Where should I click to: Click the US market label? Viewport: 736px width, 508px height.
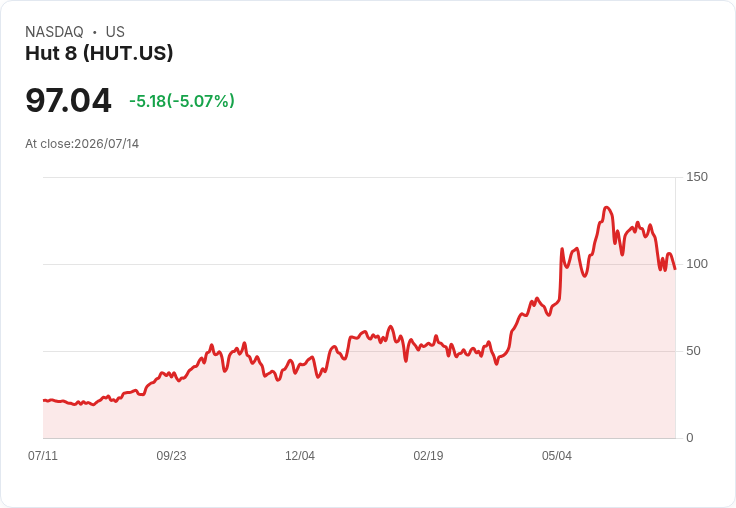(x=115, y=32)
